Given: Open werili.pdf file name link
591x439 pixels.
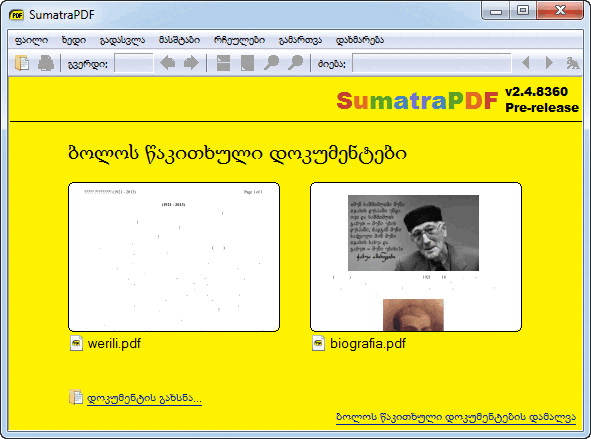Looking at the screenshot, I should (114, 343).
